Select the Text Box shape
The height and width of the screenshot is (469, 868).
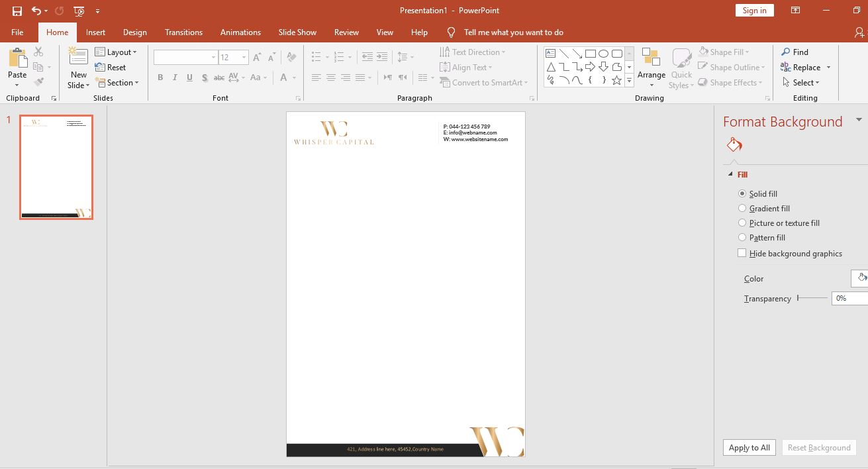point(550,54)
